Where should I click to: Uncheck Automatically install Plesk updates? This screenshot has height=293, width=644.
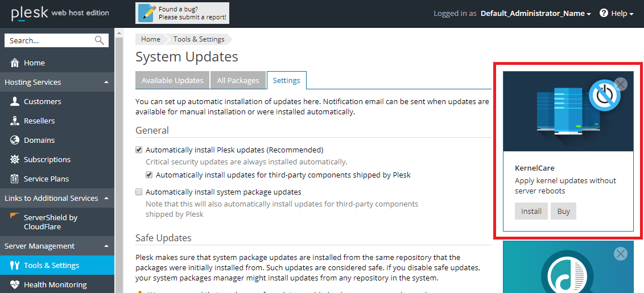point(139,150)
